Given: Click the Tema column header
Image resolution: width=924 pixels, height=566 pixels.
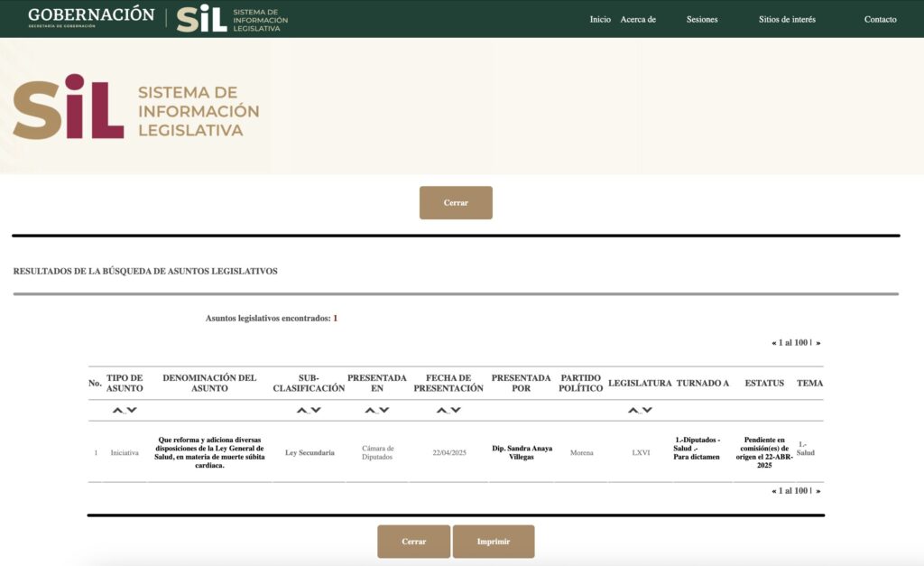Looking at the screenshot, I should [x=809, y=384].
